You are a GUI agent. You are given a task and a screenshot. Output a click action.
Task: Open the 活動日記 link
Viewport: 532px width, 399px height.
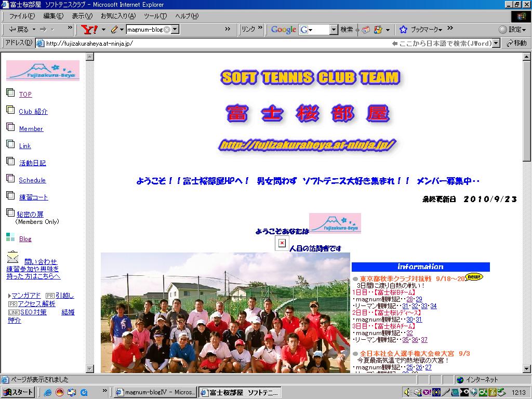click(x=33, y=163)
